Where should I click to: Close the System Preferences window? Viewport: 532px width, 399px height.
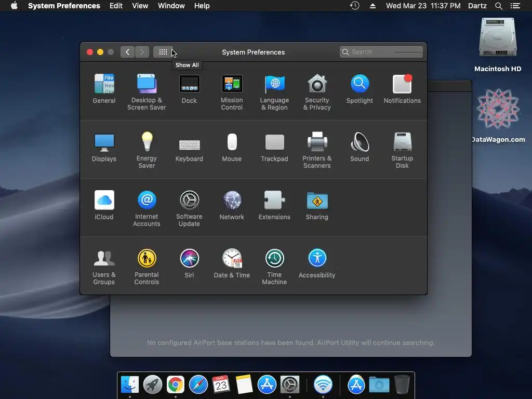tap(90, 52)
